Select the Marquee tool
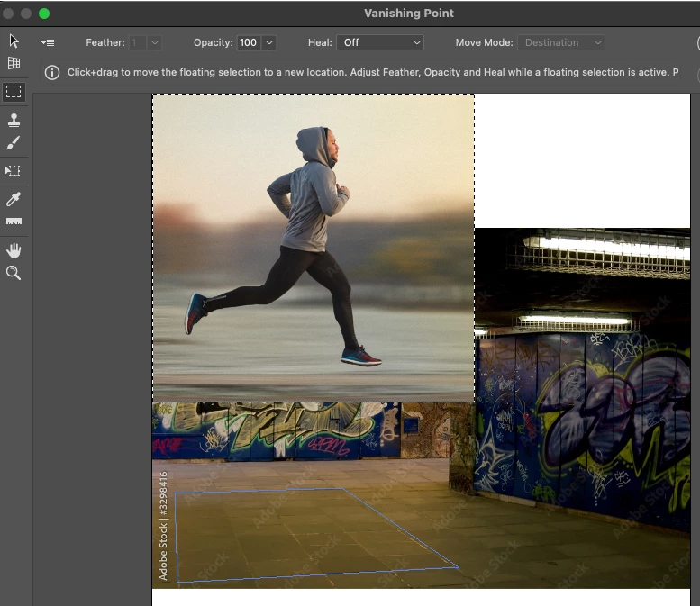This screenshot has height=606, width=700. (14, 92)
